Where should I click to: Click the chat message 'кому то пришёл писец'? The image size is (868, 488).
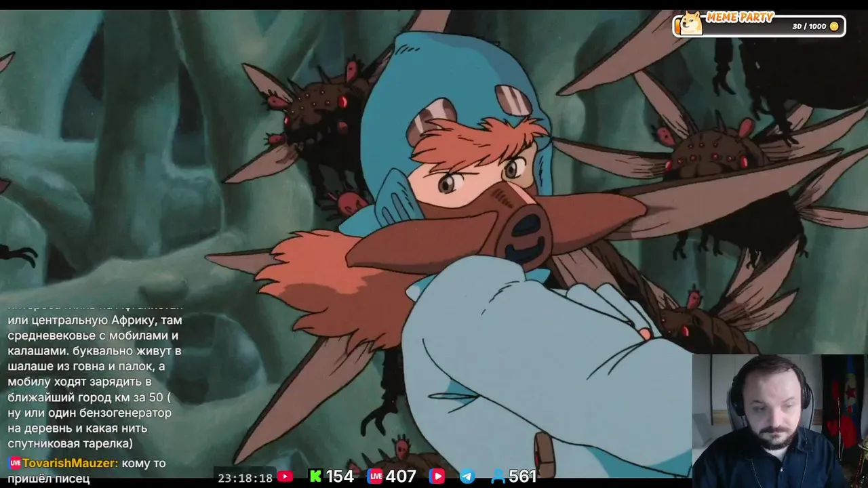[x=87, y=471]
